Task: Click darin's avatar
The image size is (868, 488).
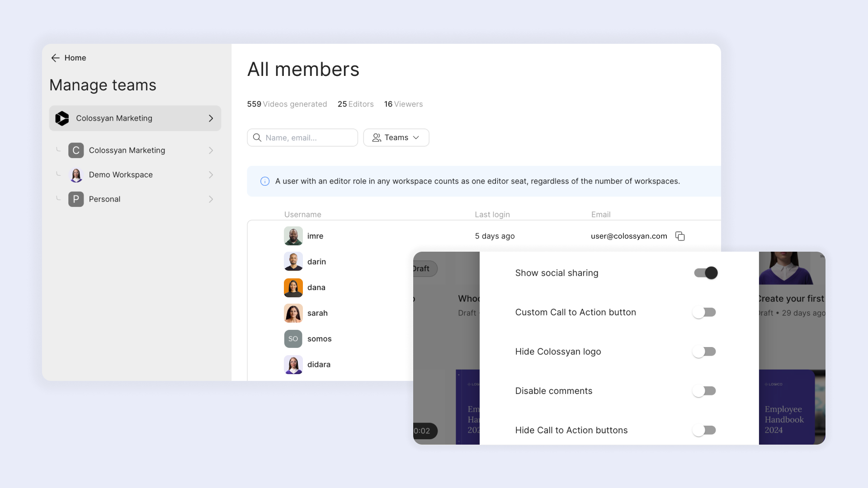Action: pos(293,262)
